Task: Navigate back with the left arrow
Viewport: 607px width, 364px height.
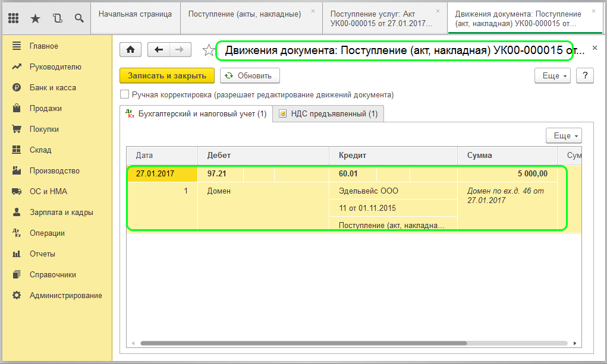Action: click(159, 50)
